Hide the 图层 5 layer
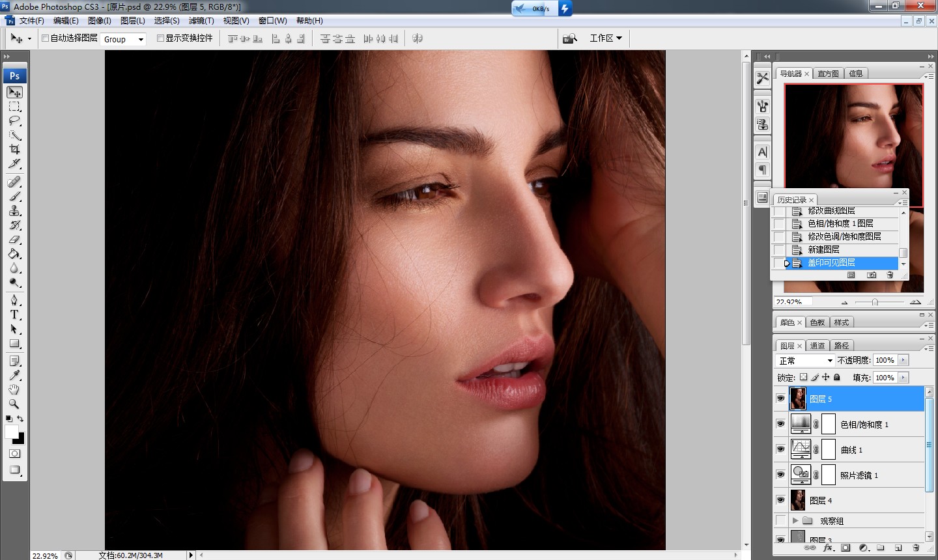This screenshot has width=938, height=560. [x=780, y=399]
